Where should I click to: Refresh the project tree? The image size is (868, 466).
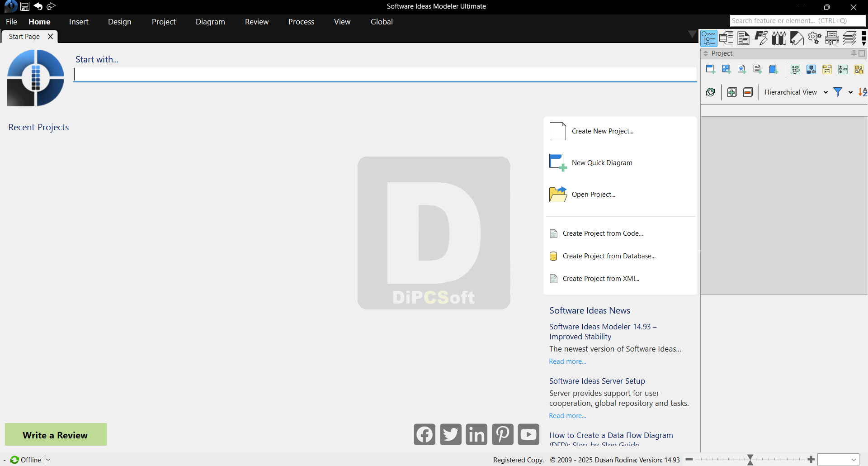click(x=710, y=92)
